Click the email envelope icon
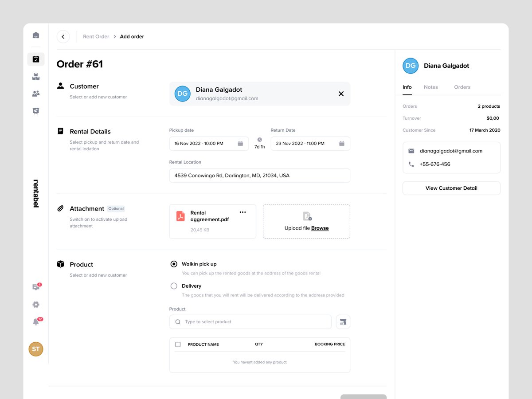 coord(411,151)
